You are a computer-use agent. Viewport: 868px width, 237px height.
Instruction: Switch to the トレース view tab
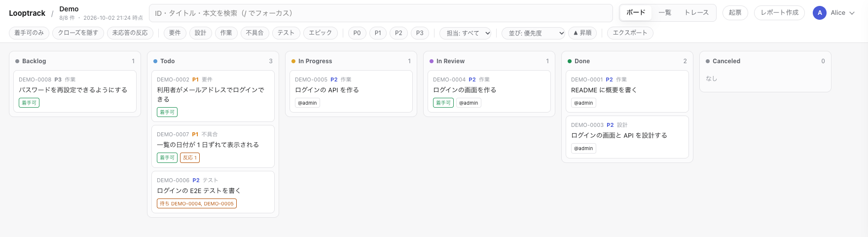tap(696, 13)
